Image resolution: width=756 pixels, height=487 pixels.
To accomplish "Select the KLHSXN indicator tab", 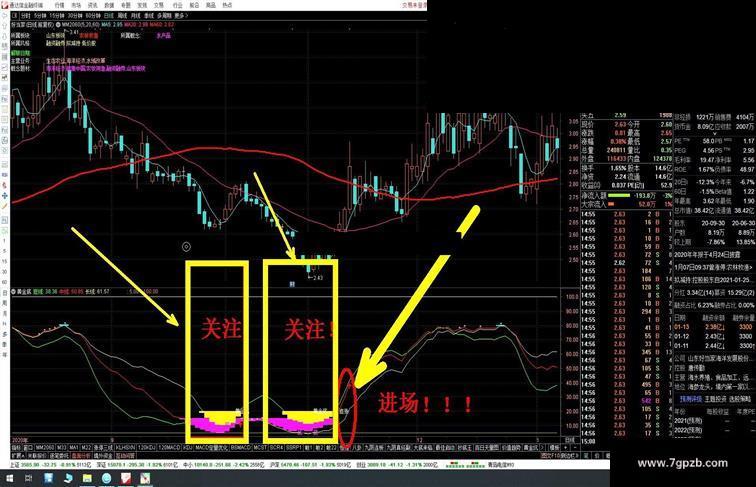I will point(125,447).
